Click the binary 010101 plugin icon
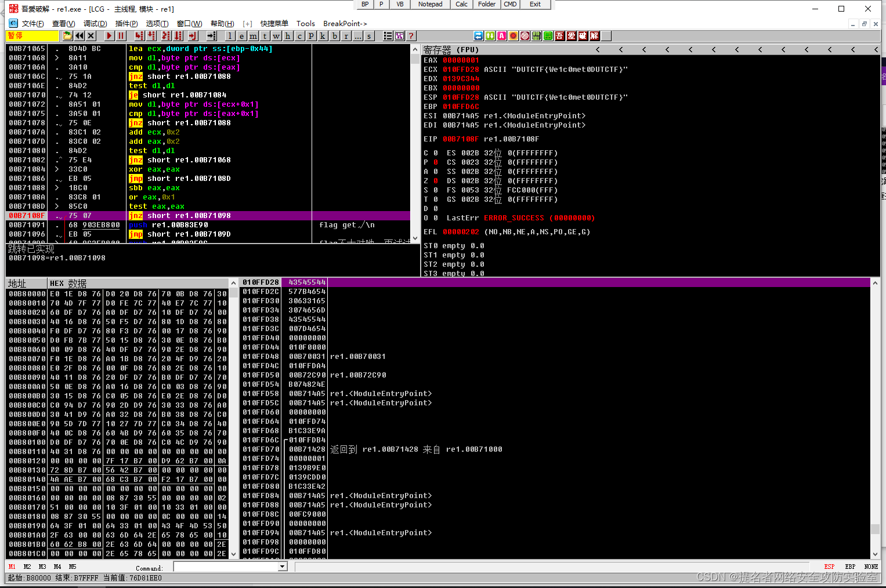Viewport: 886px width, 588px height. [x=537, y=36]
